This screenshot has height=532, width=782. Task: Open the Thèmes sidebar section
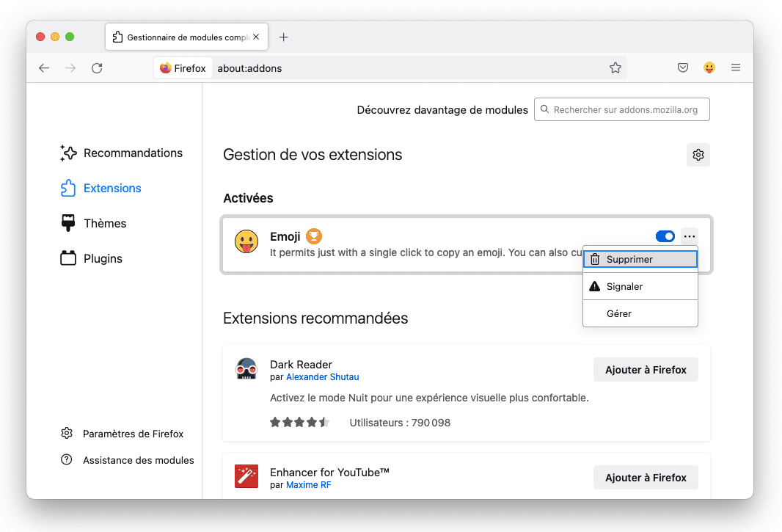[93, 223]
